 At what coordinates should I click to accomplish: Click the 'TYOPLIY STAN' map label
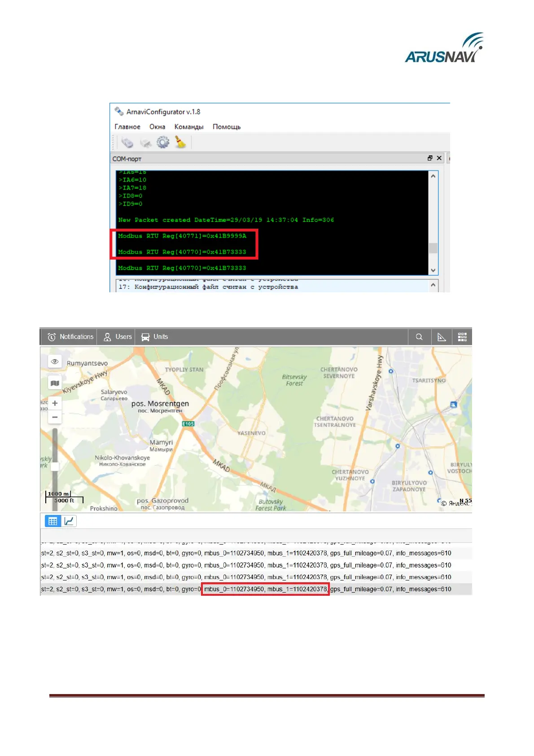(184, 369)
